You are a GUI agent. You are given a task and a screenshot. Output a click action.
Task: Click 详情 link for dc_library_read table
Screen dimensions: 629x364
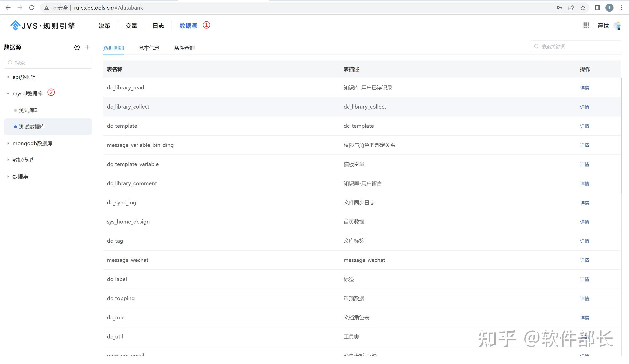(585, 88)
